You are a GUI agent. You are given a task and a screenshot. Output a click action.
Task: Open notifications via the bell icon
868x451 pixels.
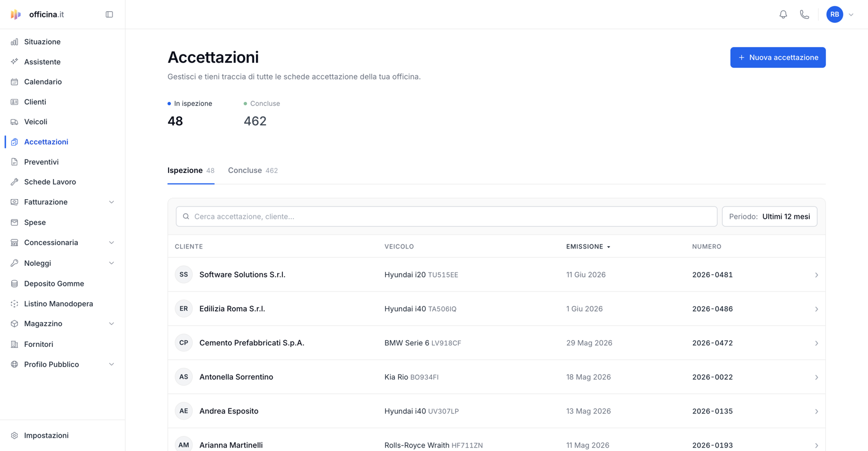point(783,15)
